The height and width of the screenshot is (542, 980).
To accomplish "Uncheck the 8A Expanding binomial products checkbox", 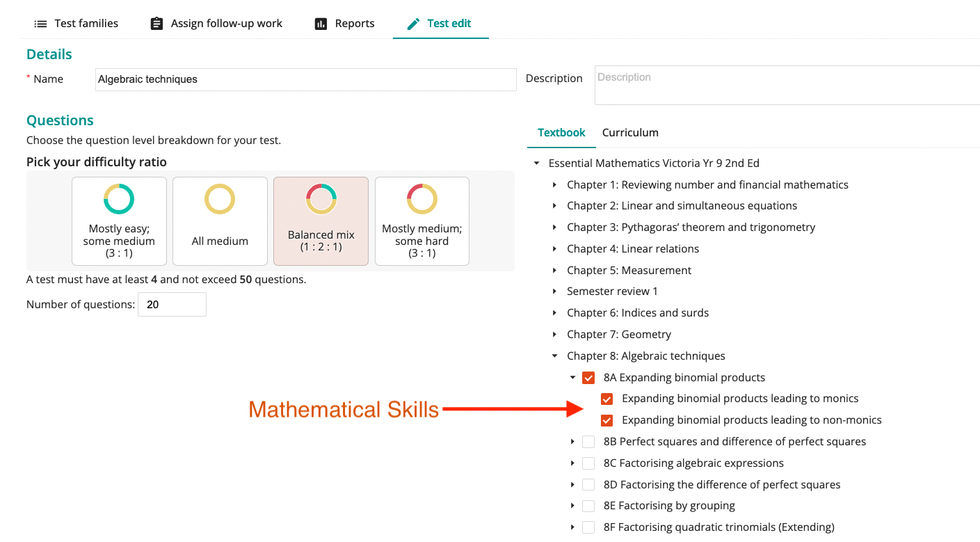I will tap(588, 378).
